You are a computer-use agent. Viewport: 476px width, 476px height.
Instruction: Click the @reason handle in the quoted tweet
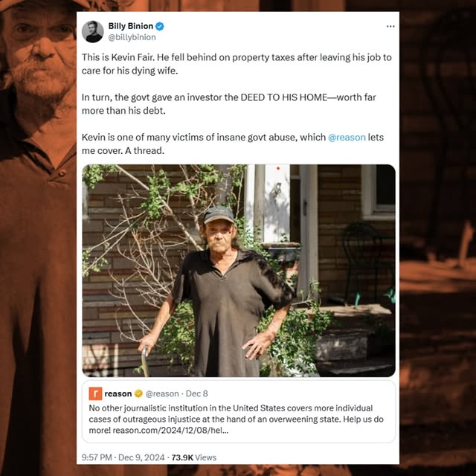pyautogui.click(x=161, y=393)
